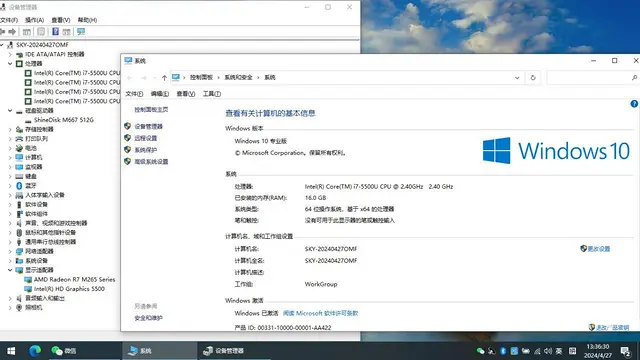Viewport: 640px width, 360px height.
Task: Click the battery icon beside 电池
Action: point(19,148)
